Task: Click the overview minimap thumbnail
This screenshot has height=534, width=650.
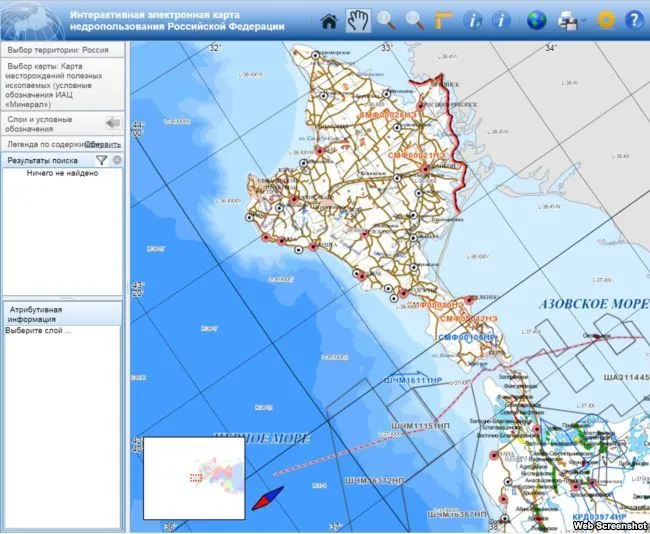Action: tap(194, 478)
